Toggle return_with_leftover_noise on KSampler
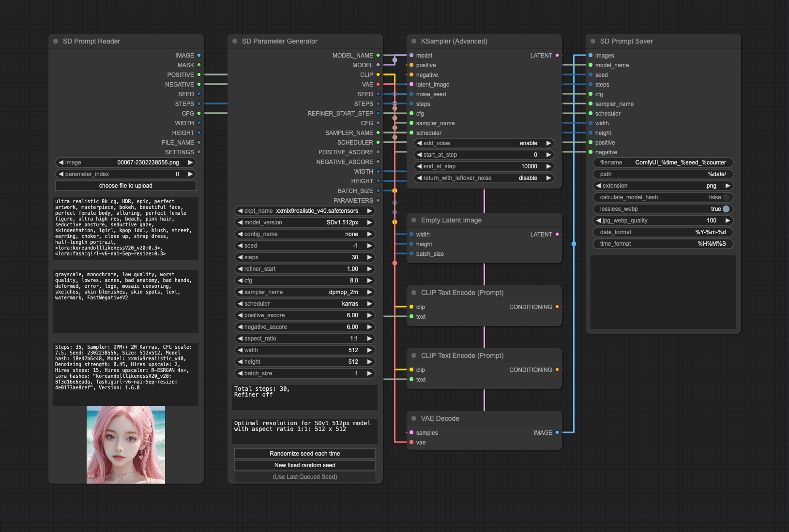 [x=484, y=178]
